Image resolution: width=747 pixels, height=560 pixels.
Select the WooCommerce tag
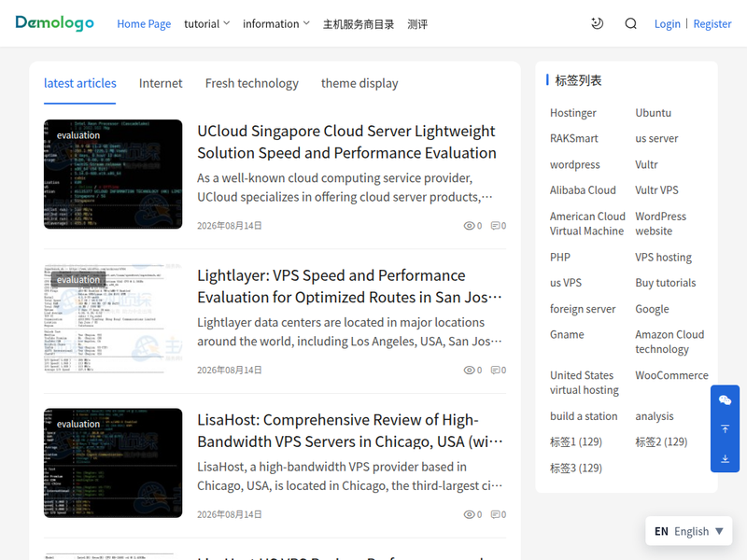pyautogui.click(x=671, y=375)
